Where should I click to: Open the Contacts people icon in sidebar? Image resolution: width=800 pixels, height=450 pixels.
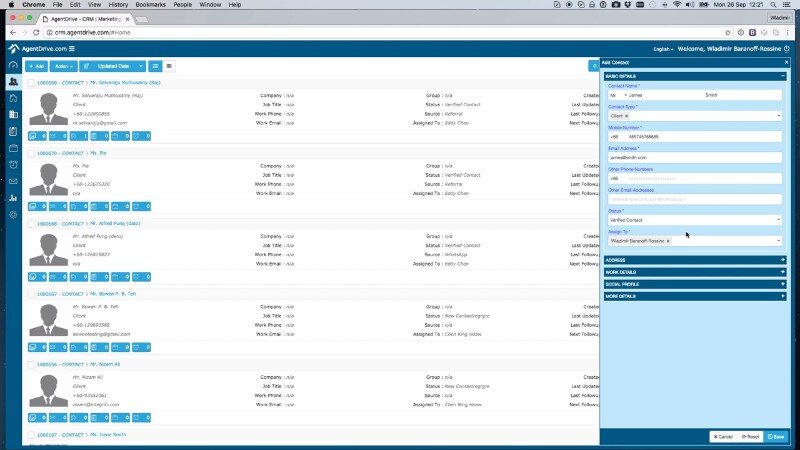click(x=13, y=81)
